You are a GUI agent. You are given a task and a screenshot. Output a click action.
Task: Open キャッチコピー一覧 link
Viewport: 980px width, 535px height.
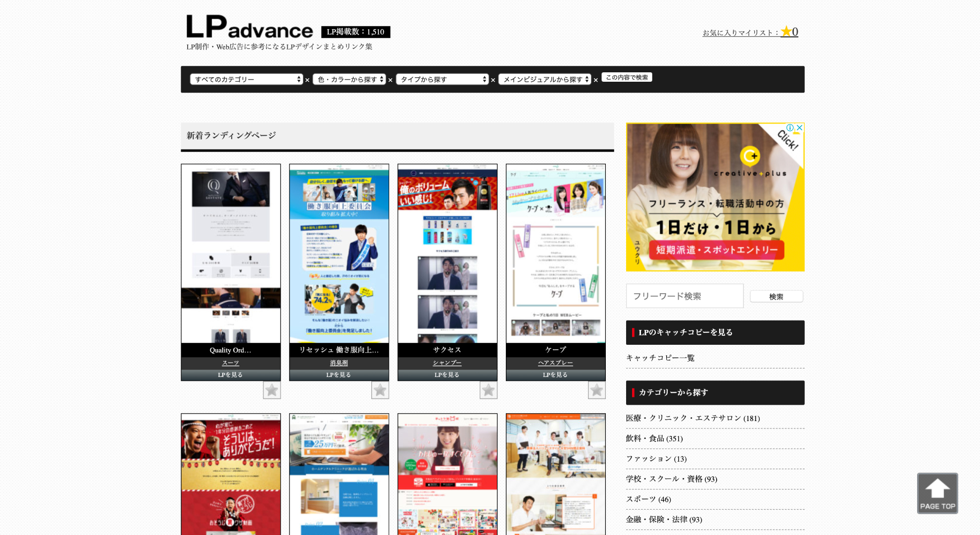tap(660, 358)
